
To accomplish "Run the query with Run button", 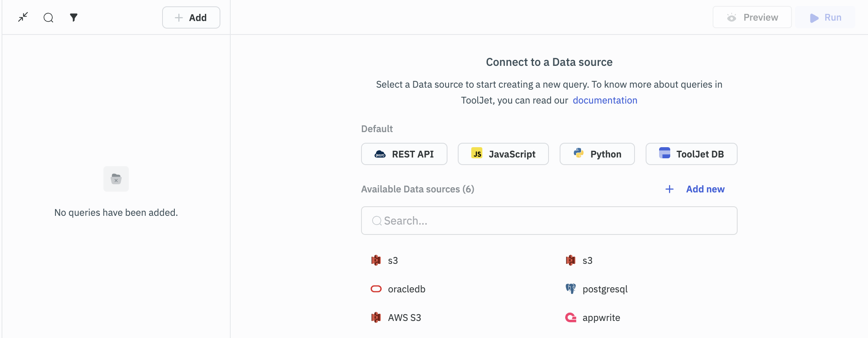I will [825, 17].
